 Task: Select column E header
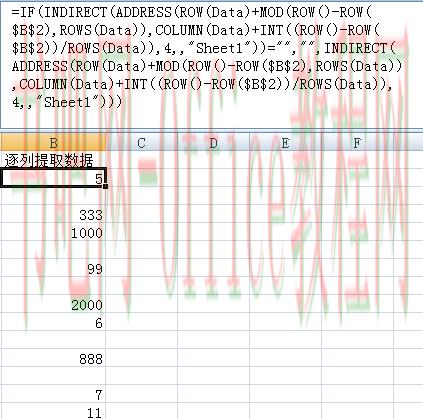tap(285, 143)
